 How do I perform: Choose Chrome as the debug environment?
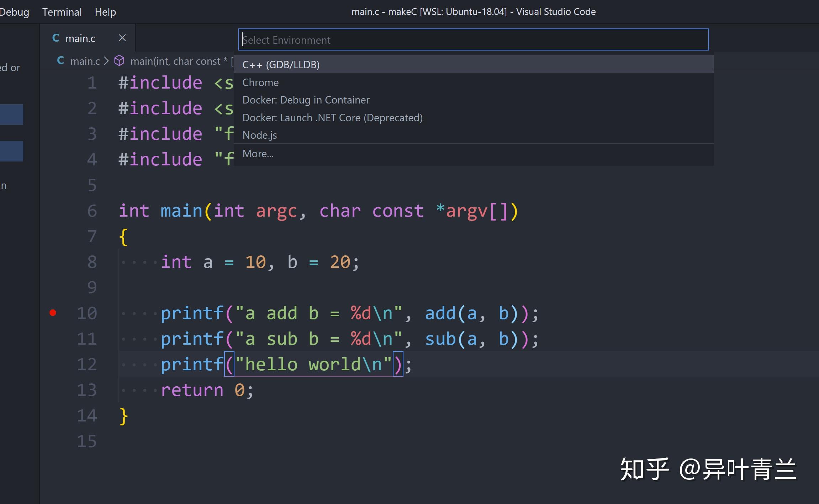click(260, 82)
